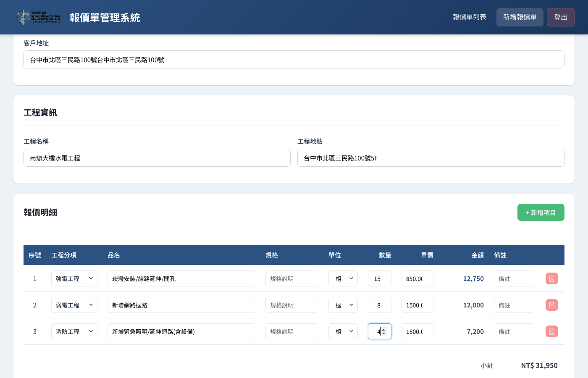This screenshot has width=588, height=378.
Task: Open the 報價單列表 menu item
Action: (470, 17)
